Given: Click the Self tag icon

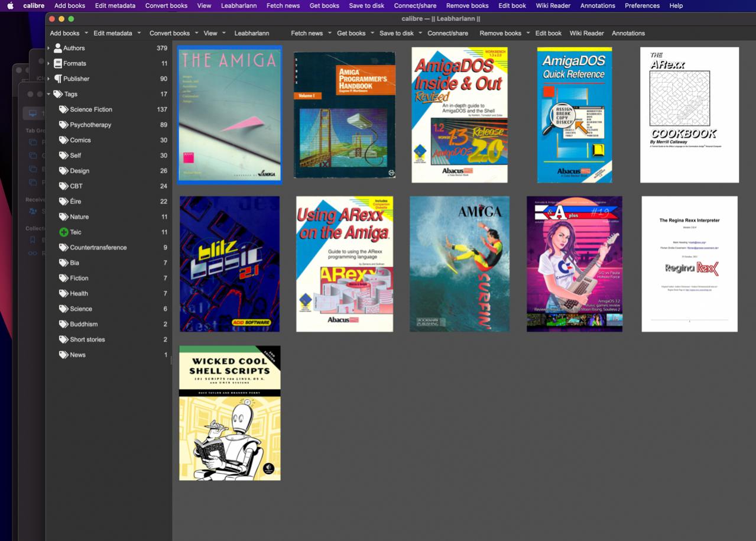Looking at the screenshot, I should pyautogui.click(x=64, y=156).
